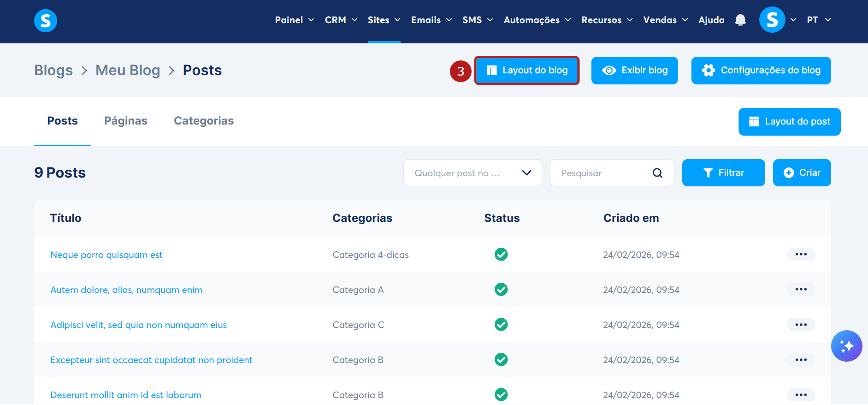The image size is (868, 405).
Task: Click the 'Categoria 4-dicas' cell
Action: [x=371, y=255]
